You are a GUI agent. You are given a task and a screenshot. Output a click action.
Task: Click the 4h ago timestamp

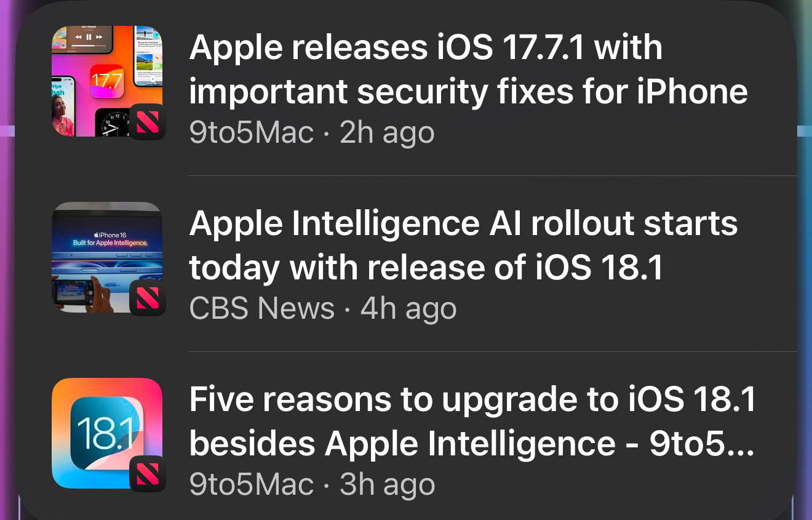coord(408,309)
